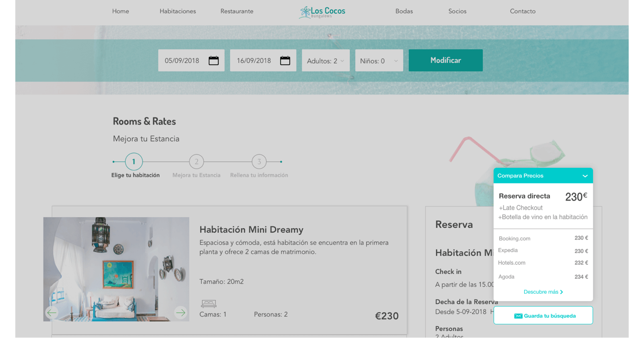Viewport: 644px width, 338px height.
Task: Jump to step 3 Rellena tu información
Action: [259, 162]
